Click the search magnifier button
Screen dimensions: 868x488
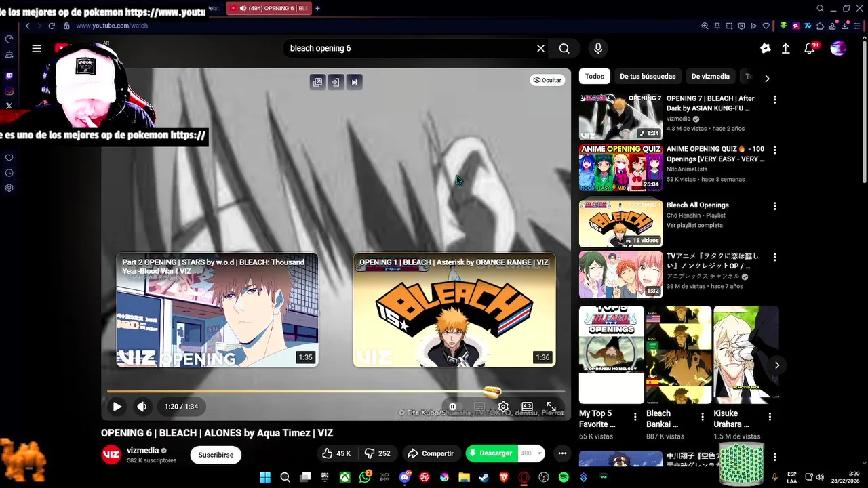[x=564, y=48]
